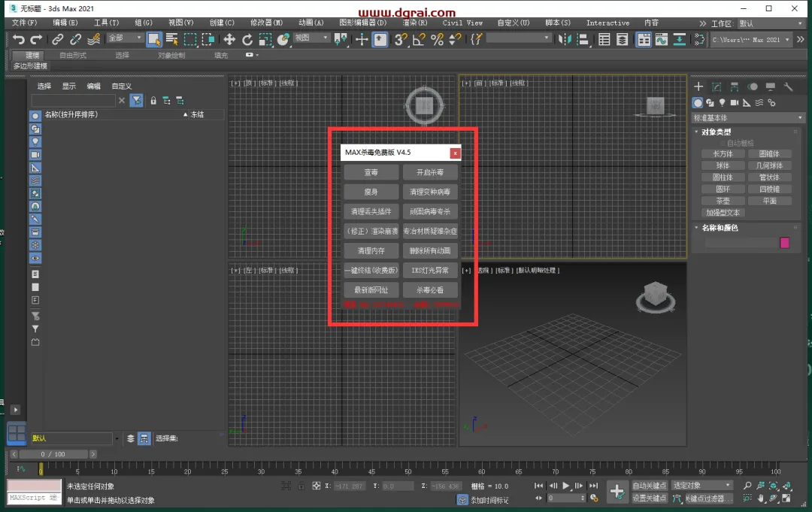Toggle the 自动关键点 auto key button
The image size is (812, 512).
(650, 486)
